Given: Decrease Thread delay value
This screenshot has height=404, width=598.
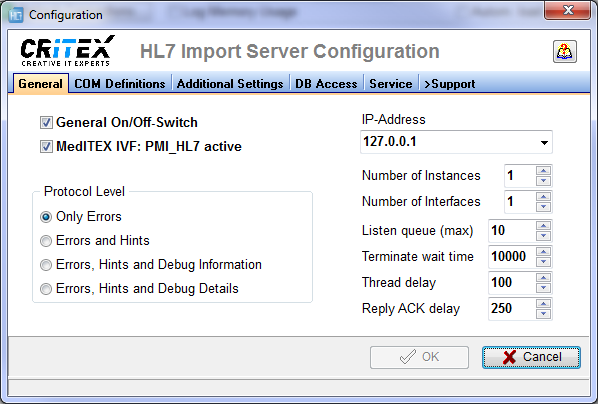Looking at the screenshot, I should (x=543, y=288).
